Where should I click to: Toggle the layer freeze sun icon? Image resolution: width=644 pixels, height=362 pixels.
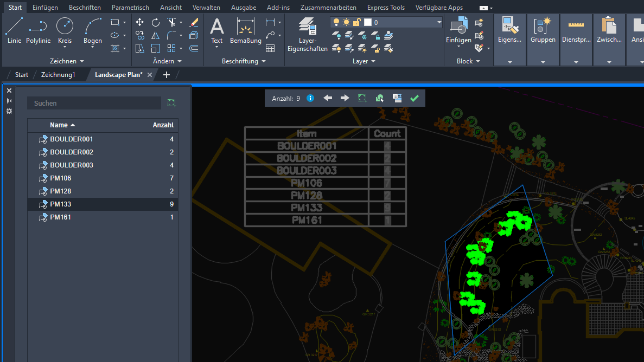(346, 22)
